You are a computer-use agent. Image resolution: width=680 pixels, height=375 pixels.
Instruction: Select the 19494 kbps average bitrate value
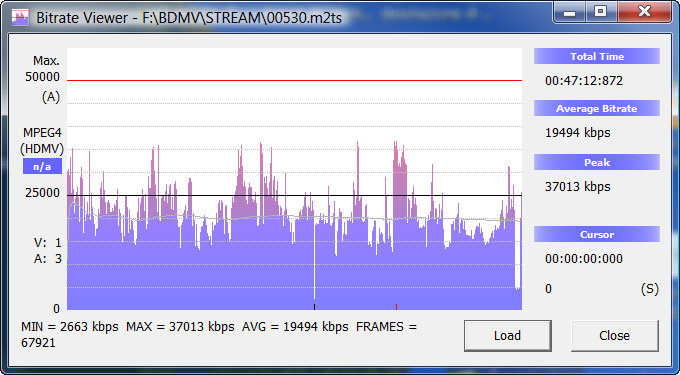[578, 133]
